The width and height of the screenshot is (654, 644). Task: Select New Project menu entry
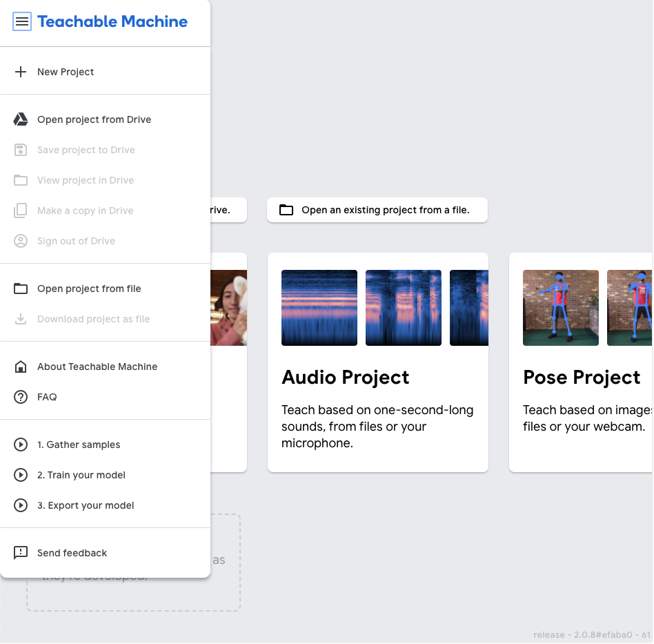(x=66, y=72)
